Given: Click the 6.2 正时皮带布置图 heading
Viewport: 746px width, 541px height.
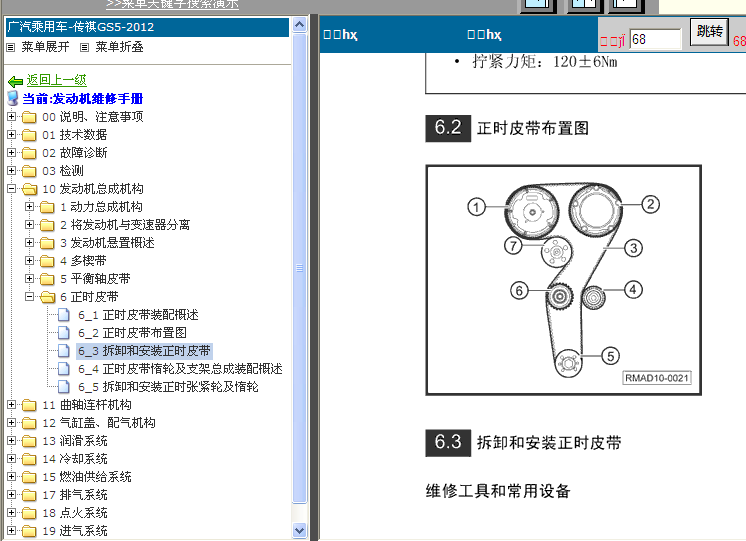Looking at the screenshot, I should (507, 128).
